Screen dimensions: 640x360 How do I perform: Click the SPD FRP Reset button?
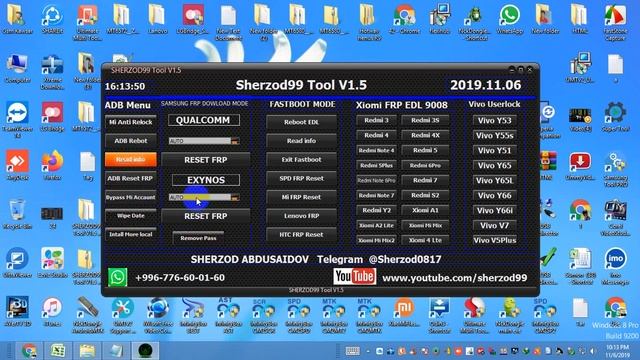click(x=301, y=178)
